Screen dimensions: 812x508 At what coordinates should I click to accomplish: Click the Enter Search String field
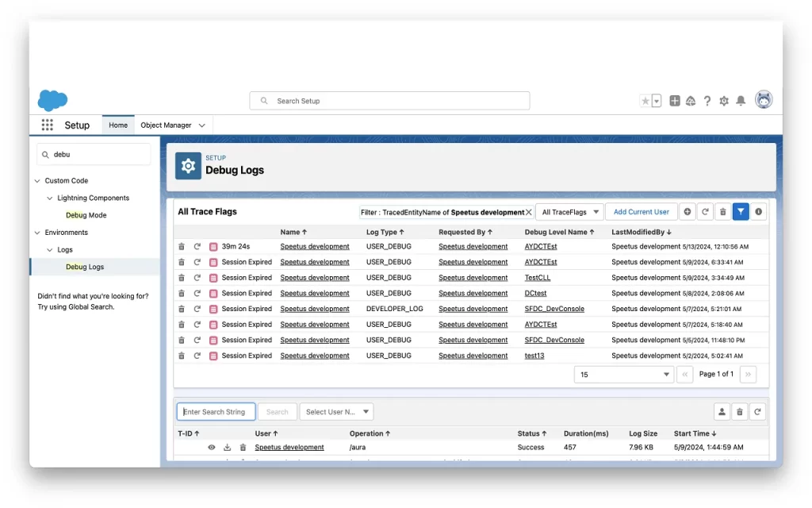pos(216,412)
